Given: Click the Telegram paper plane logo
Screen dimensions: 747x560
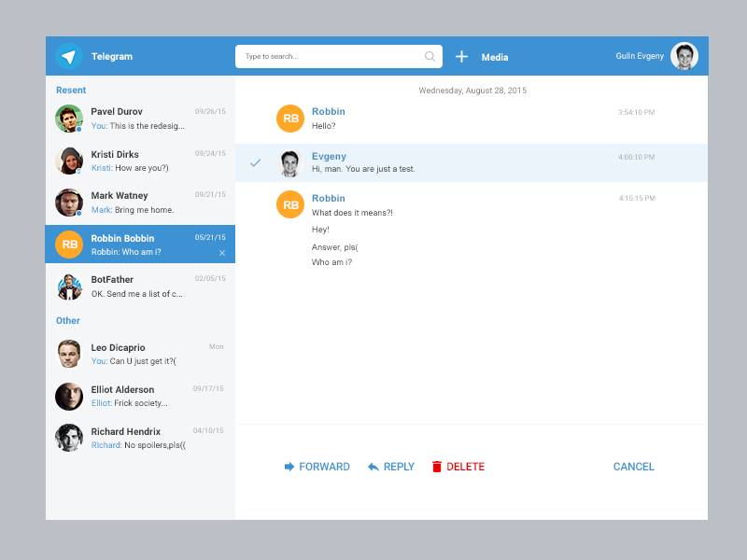Looking at the screenshot, I should (x=69, y=56).
